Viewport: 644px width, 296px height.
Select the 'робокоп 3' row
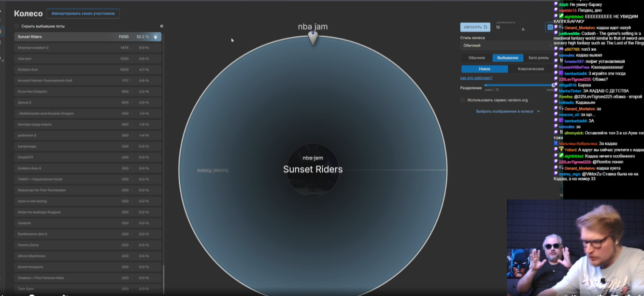[87, 135]
